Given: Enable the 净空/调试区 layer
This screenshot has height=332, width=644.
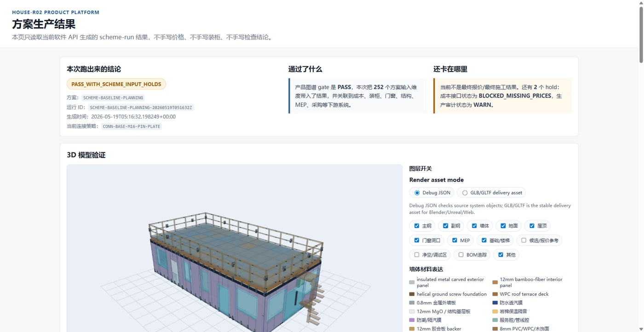Looking at the screenshot, I should coord(417,254).
